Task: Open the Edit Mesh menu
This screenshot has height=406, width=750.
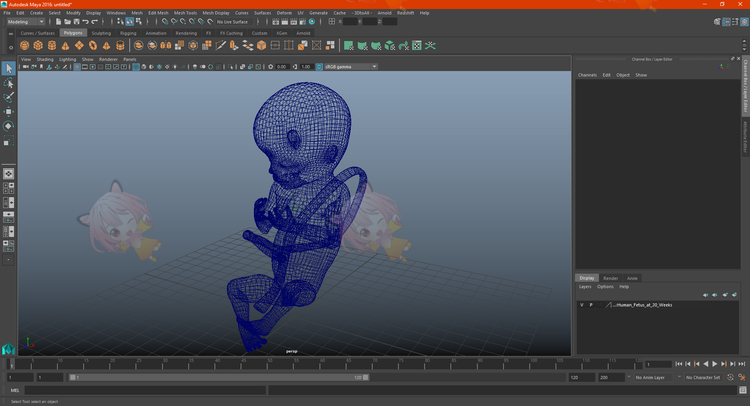Action: click(158, 13)
